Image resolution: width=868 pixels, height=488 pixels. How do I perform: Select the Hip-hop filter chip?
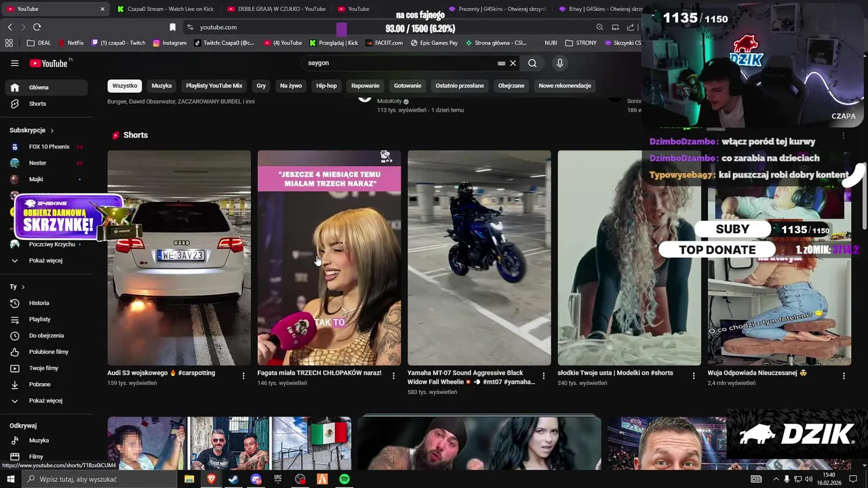pos(326,86)
